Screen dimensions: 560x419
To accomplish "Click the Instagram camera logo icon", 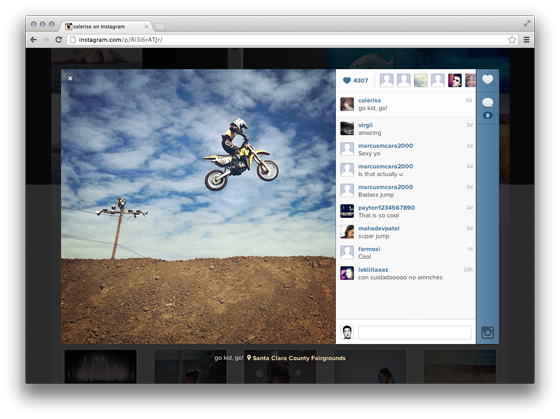I will [488, 332].
